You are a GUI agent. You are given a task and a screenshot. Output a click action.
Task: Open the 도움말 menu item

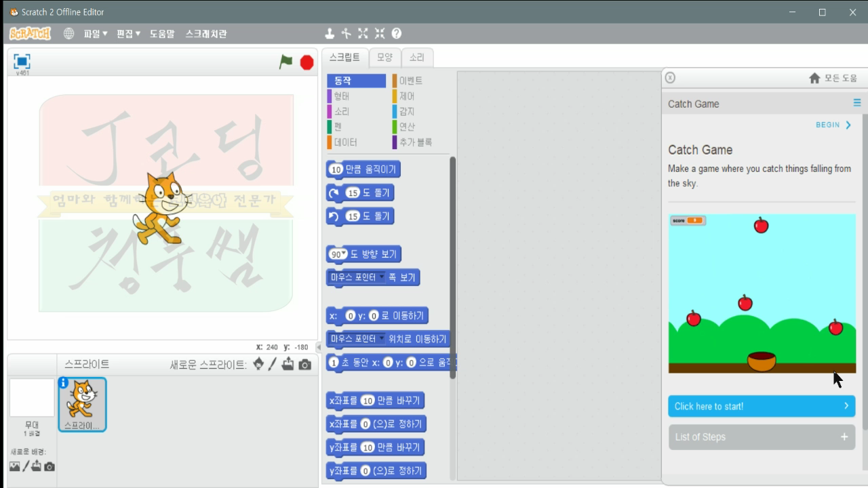tap(162, 34)
